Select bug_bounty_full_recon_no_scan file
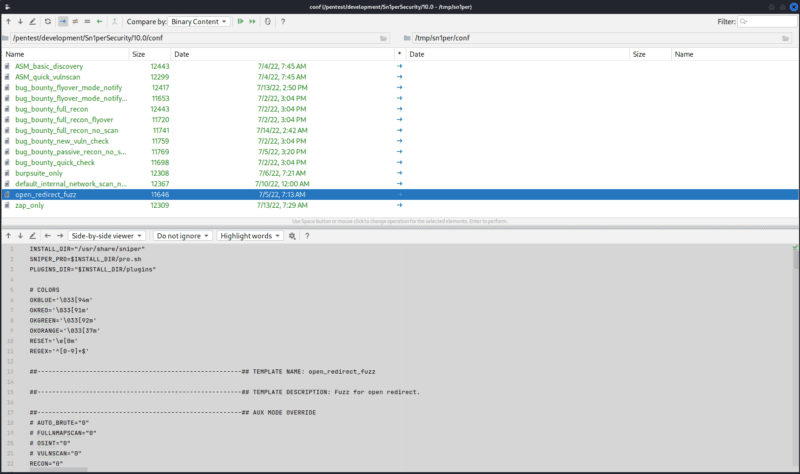800x474 pixels. tap(400, 131)
